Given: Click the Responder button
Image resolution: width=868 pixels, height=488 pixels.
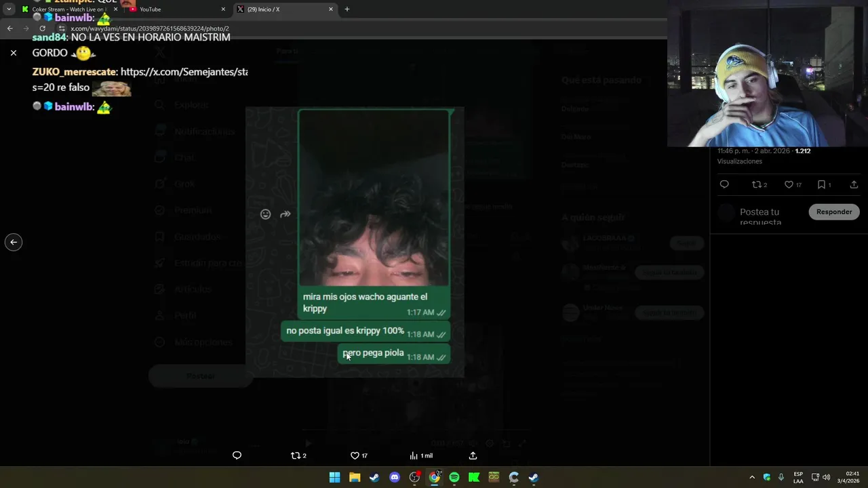Looking at the screenshot, I should click(834, 211).
